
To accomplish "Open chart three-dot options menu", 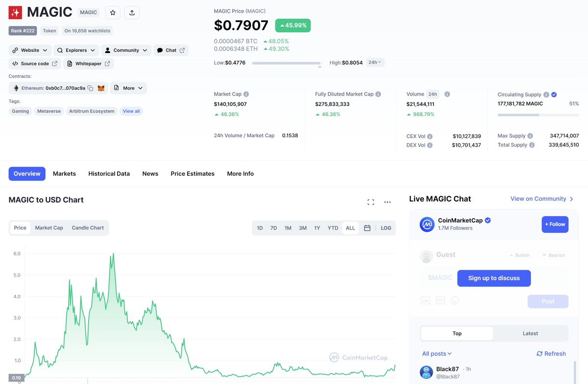I will (x=388, y=202).
